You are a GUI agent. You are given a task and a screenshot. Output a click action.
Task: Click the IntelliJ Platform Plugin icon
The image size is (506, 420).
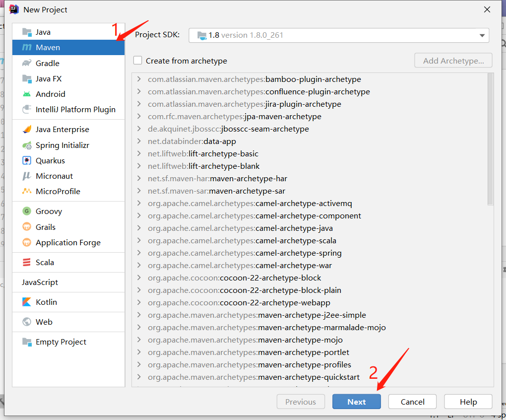click(x=27, y=109)
